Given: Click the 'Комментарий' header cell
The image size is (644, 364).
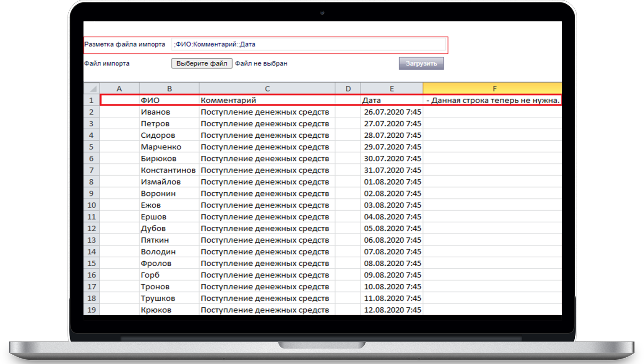Looking at the screenshot, I should 267,100.
